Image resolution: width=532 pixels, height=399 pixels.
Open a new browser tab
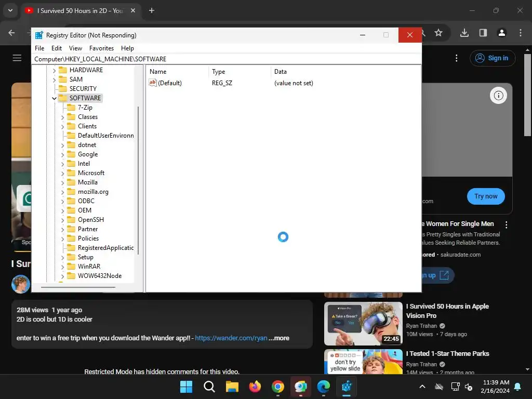pos(152,10)
